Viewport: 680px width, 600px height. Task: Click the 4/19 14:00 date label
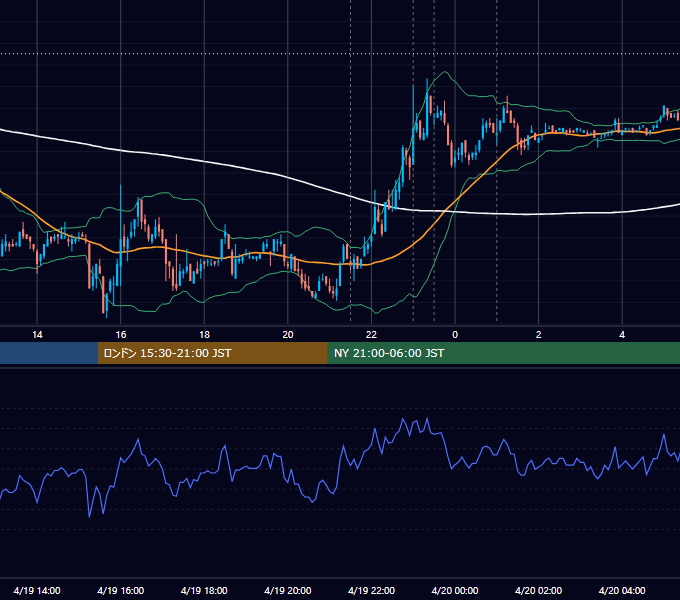coord(37,590)
